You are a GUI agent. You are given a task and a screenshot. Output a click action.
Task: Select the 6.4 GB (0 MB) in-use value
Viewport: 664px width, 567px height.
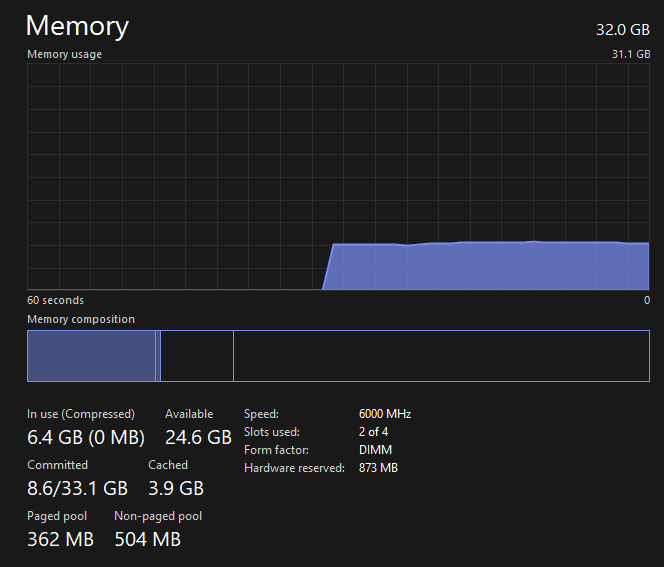click(86, 437)
